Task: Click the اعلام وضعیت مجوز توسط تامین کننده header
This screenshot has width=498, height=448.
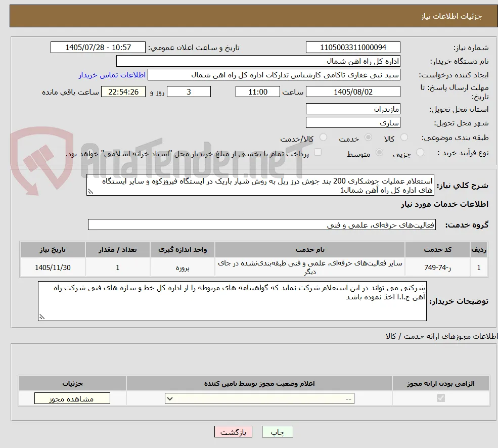Action: (259, 383)
